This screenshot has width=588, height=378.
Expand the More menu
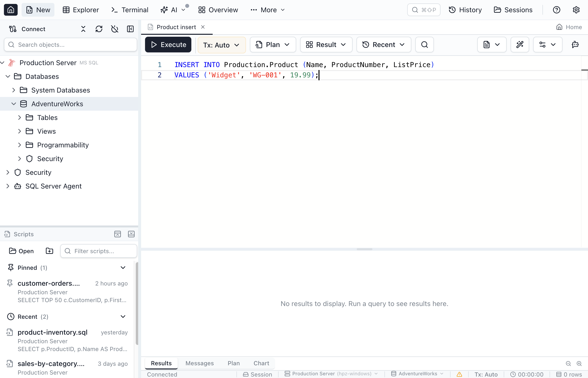click(x=268, y=10)
